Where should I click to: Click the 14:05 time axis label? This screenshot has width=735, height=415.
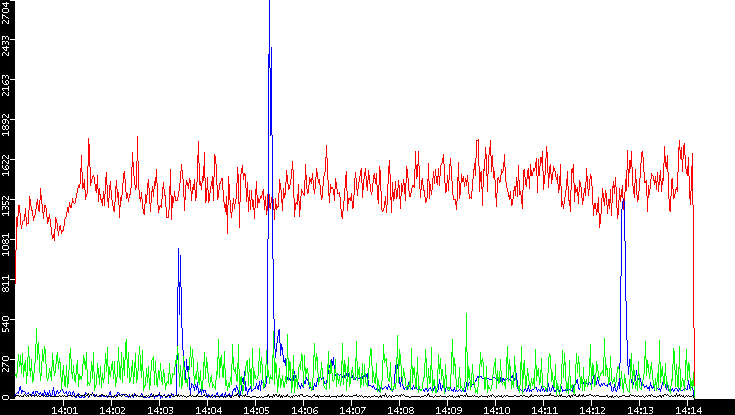click(256, 410)
